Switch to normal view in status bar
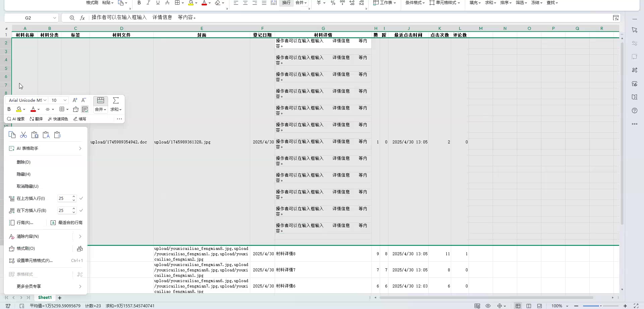 (x=518, y=306)
